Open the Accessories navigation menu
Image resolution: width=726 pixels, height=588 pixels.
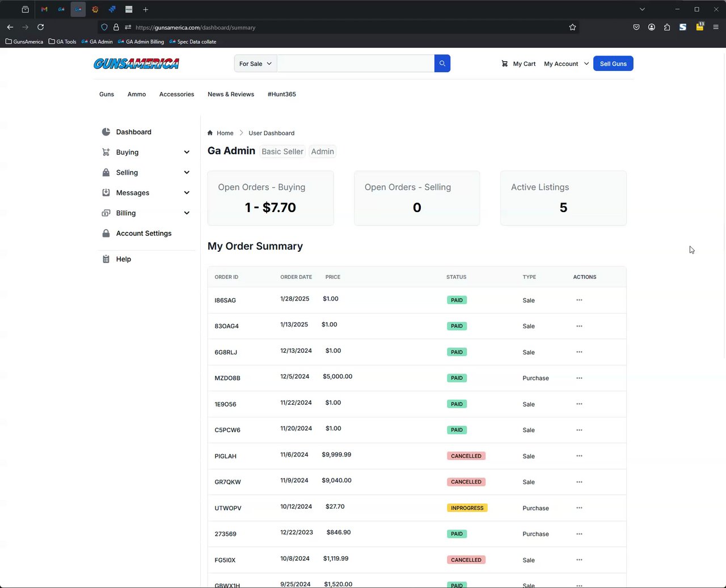point(176,94)
